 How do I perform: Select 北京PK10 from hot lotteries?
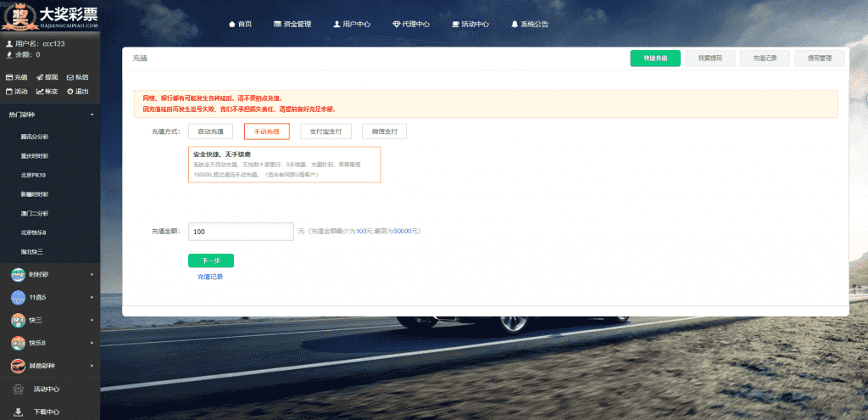click(33, 175)
